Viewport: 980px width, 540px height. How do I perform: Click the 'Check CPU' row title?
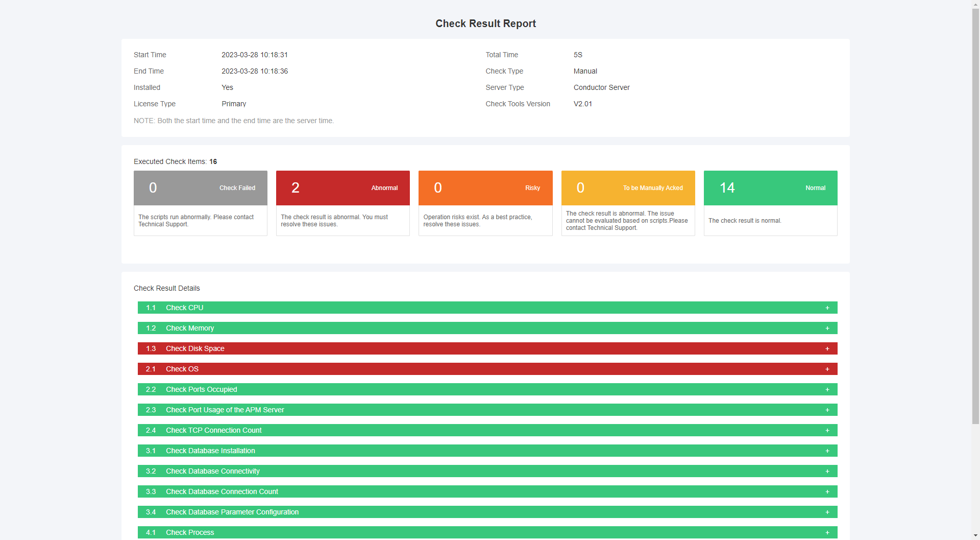click(184, 308)
